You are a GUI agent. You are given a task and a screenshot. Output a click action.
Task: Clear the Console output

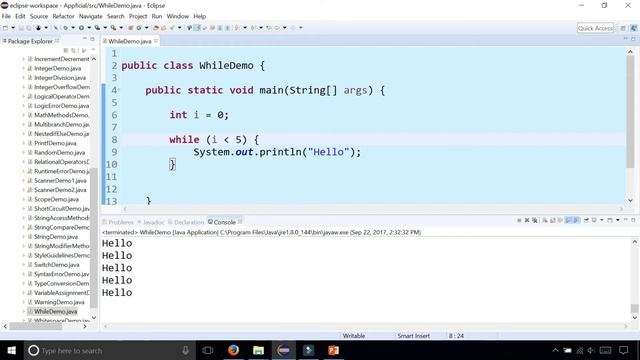point(545,220)
